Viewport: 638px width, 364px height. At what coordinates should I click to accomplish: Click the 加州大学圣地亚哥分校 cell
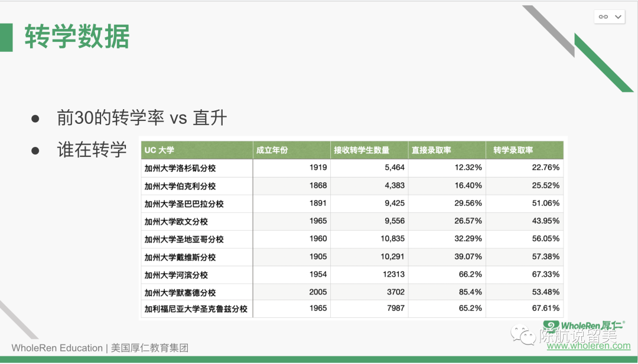coord(184,240)
